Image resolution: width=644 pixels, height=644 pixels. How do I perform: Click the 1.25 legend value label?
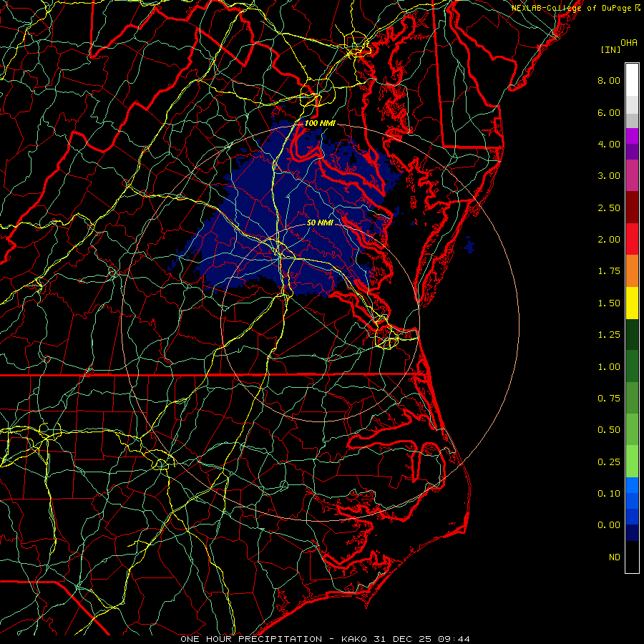click(x=609, y=335)
